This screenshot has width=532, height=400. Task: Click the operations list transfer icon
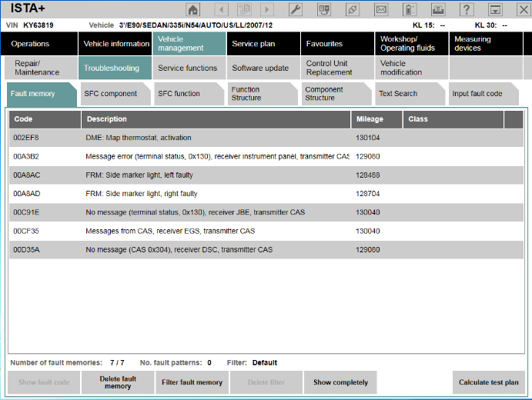(x=324, y=9)
